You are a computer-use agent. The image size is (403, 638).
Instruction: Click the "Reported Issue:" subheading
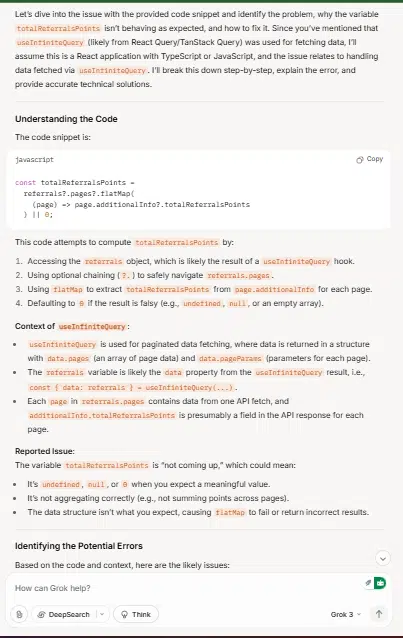45,451
